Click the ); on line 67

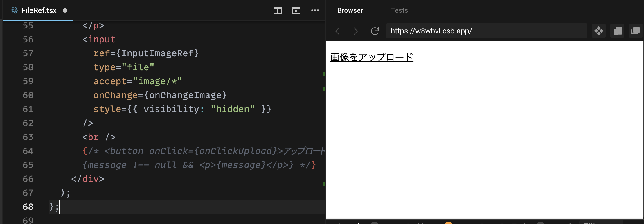click(x=65, y=193)
